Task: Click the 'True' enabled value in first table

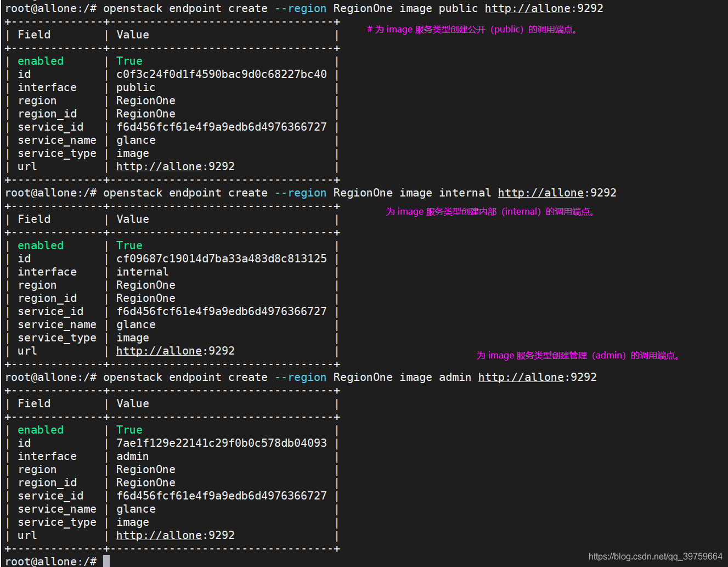Action: [129, 61]
